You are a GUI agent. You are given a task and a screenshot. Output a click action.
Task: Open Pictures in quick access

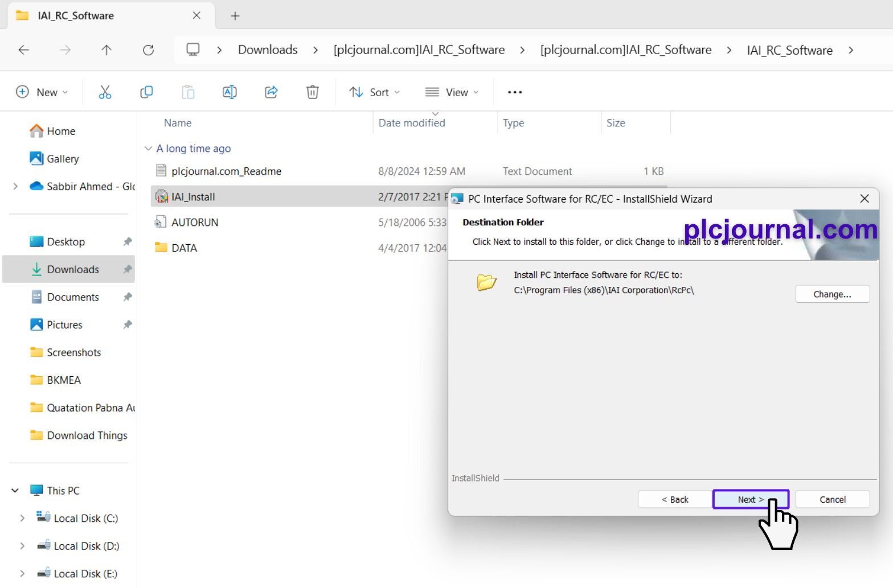click(64, 324)
